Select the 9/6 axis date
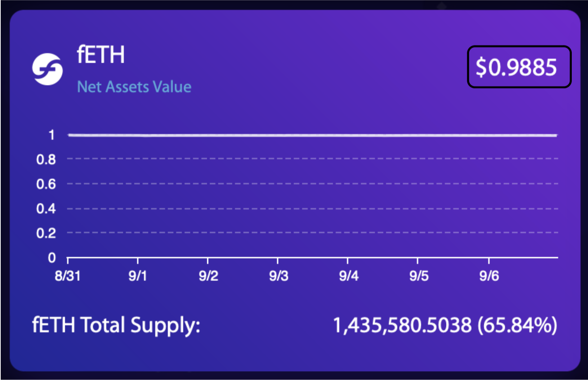The width and height of the screenshot is (588, 380). [489, 276]
